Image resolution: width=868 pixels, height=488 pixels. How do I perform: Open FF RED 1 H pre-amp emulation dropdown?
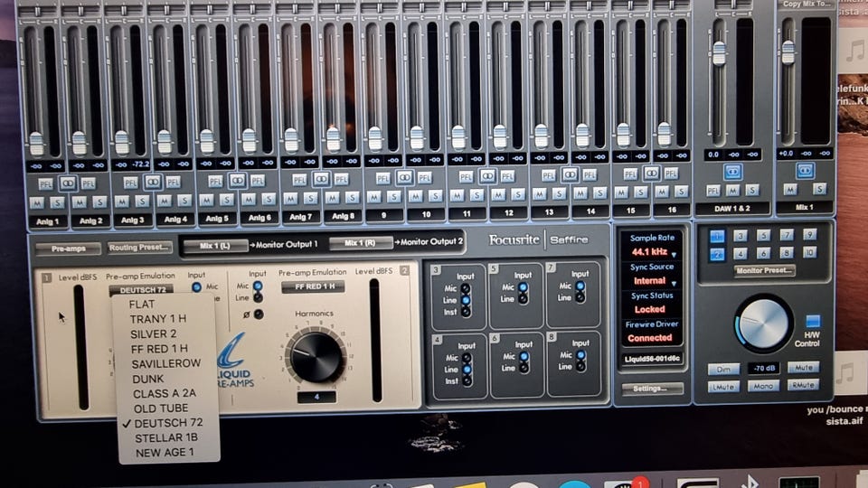click(x=313, y=286)
